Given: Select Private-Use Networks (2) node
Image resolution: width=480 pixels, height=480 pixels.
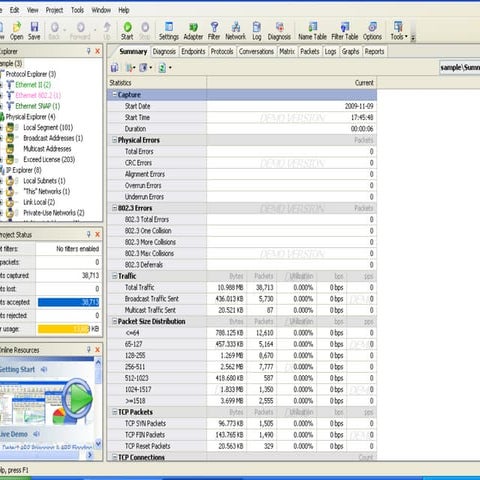Looking at the screenshot, I should click(x=54, y=213).
